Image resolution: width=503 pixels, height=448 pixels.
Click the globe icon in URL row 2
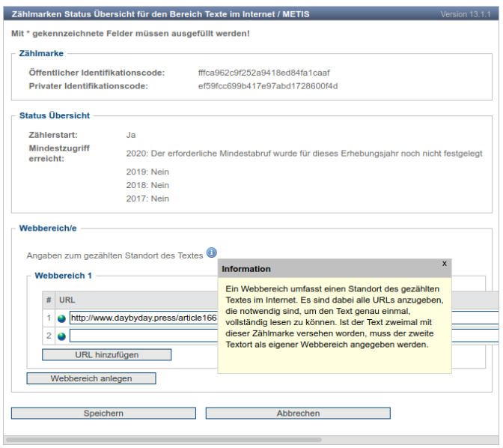point(61,336)
